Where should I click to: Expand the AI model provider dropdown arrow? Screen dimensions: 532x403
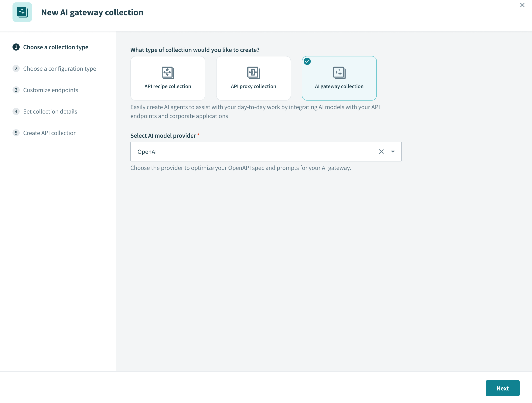point(392,152)
